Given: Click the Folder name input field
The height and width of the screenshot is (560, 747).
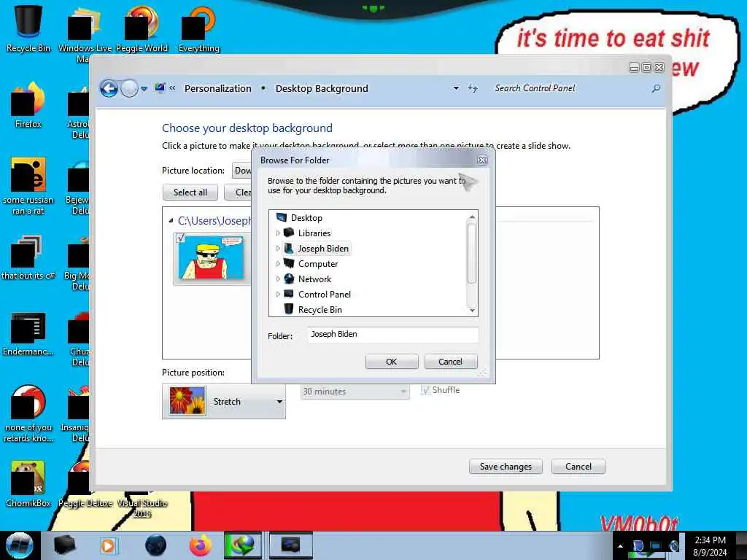Looking at the screenshot, I should (x=392, y=334).
